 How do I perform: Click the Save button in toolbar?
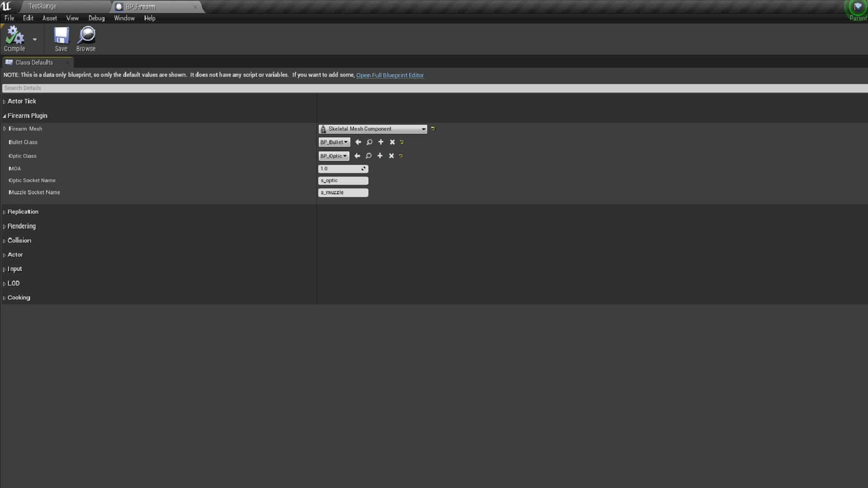(61, 39)
